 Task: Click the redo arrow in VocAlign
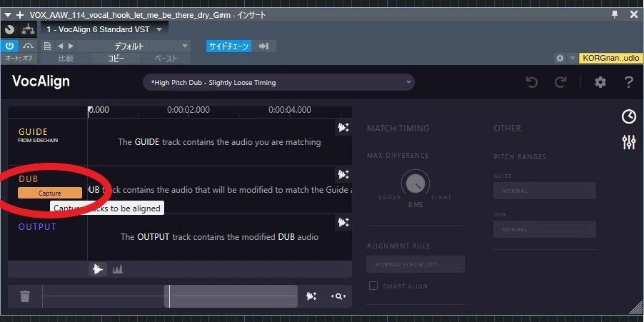[560, 83]
